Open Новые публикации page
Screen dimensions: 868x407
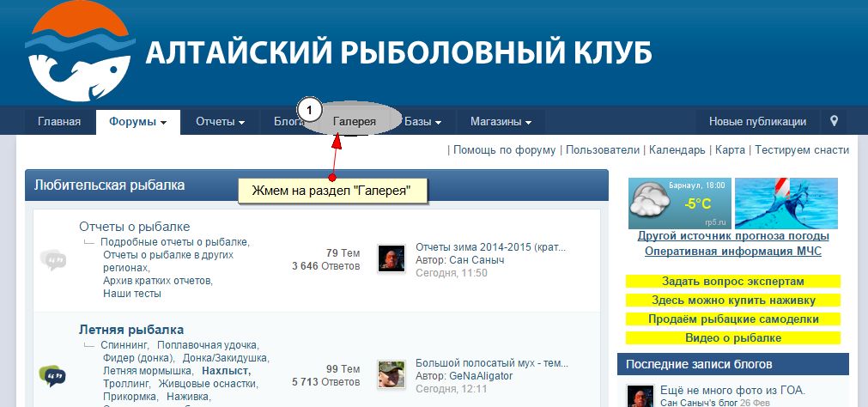757,122
